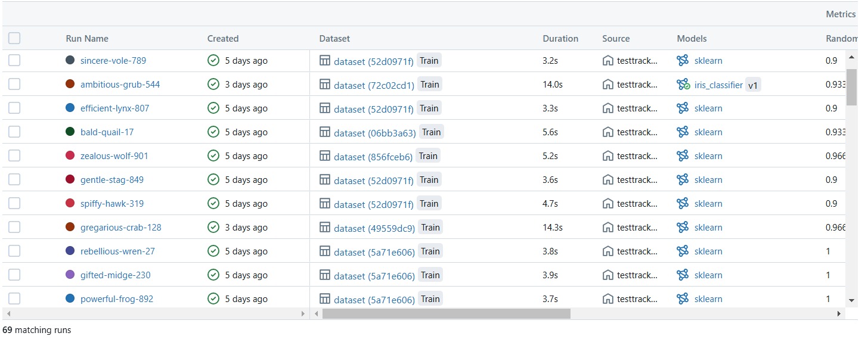The image size is (868, 339).
Task: Click the Created column header
Action: 223,39
